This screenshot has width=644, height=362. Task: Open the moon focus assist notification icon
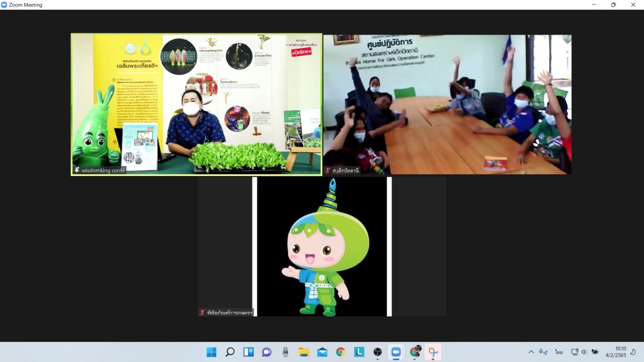pyautogui.click(x=634, y=352)
